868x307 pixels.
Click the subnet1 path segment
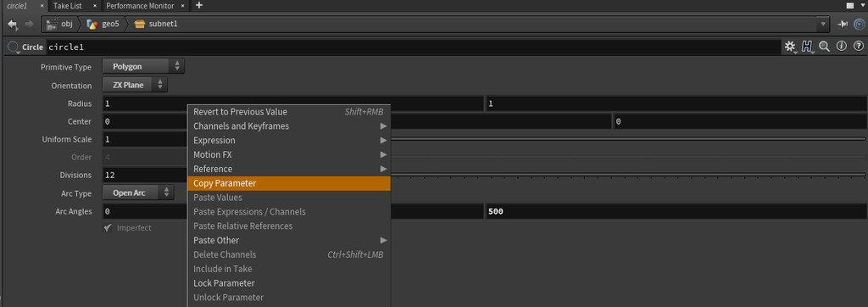[x=157, y=25]
